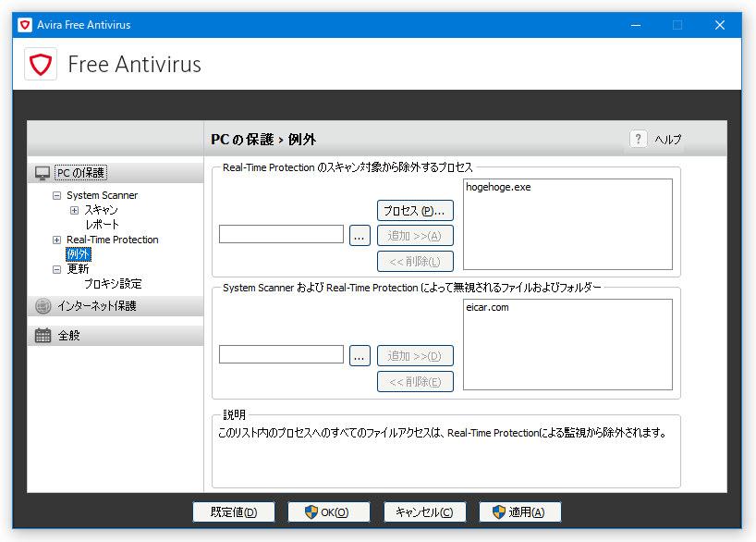
Task: Browse for a process with the upper ... button
Action: pyautogui.click(x=360, y=236)
